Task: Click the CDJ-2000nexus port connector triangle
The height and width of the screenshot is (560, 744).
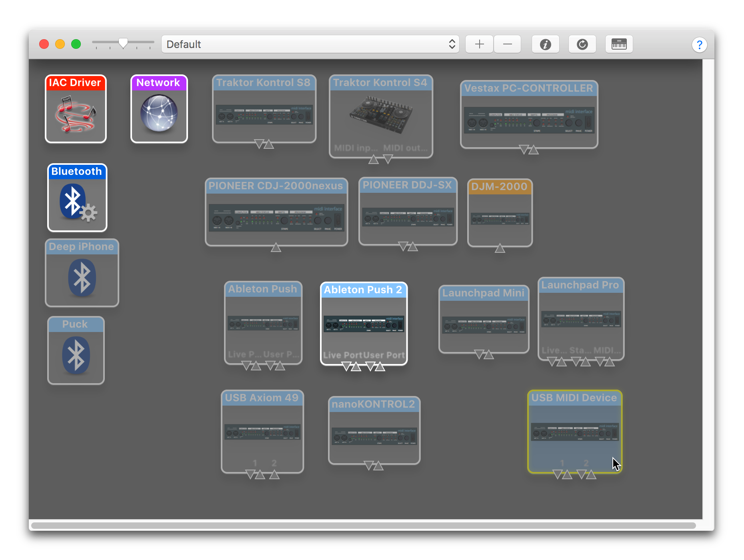Action: [x=276, y=248]
